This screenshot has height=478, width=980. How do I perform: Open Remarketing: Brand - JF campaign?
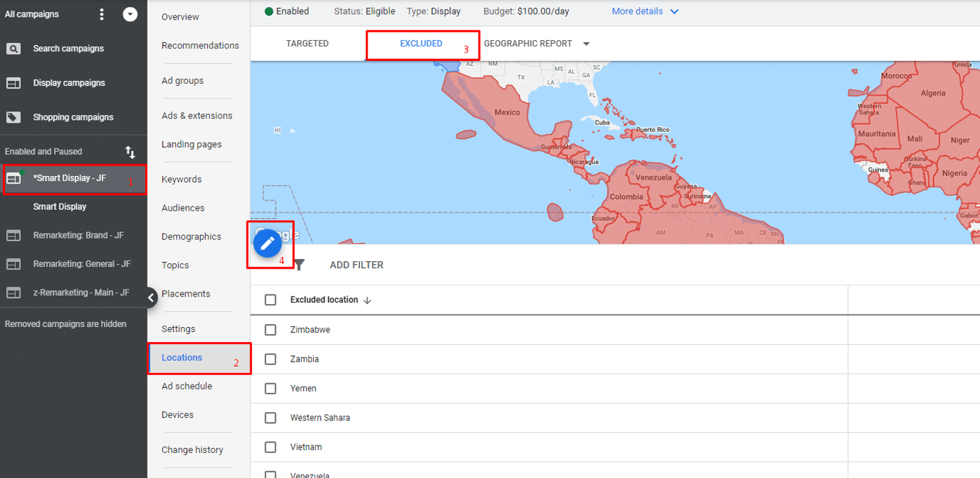(x=78, y=236)
